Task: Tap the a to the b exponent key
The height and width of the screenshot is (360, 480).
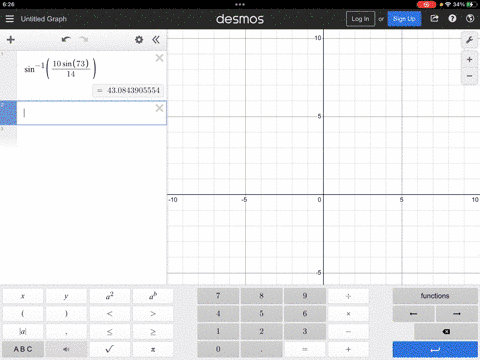Action: point(153,296)
